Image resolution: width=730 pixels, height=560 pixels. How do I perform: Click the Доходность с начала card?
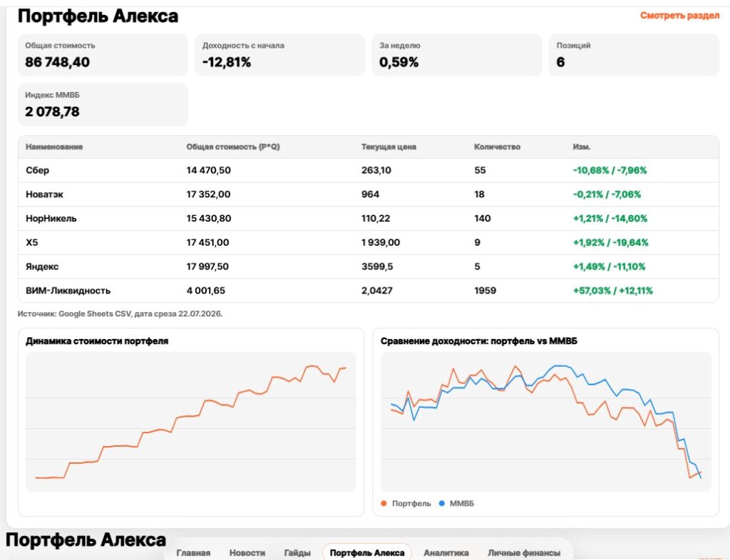[279, 55]
